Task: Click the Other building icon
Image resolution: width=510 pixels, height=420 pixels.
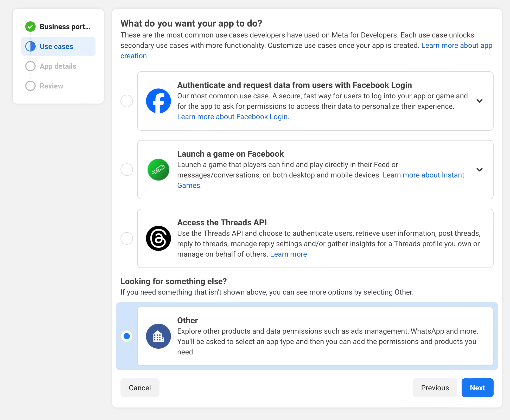Action: click(x=158, y=336)
